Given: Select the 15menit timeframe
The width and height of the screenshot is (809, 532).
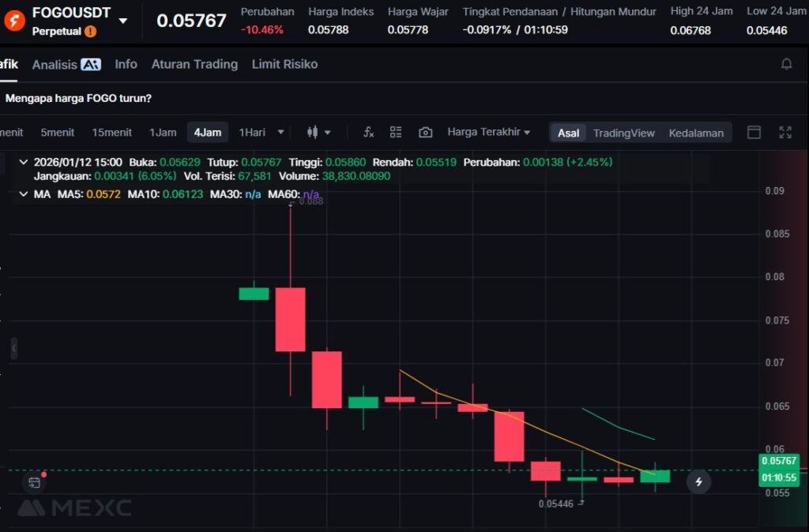Looking at the screenshot, I should pyautogui.click(x=111, y=133).
